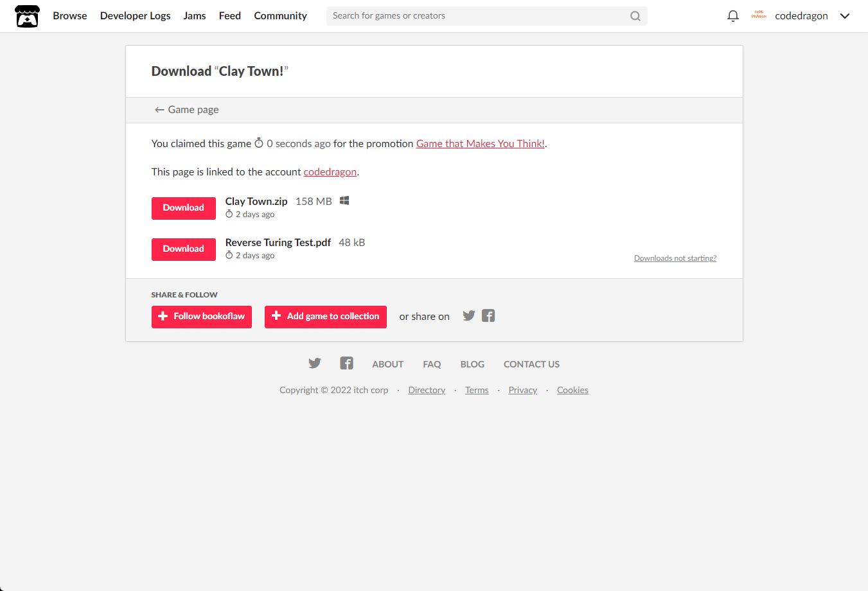Open the Browse menu
Viewport: 868px width, 591px height.
pos(70,16)
